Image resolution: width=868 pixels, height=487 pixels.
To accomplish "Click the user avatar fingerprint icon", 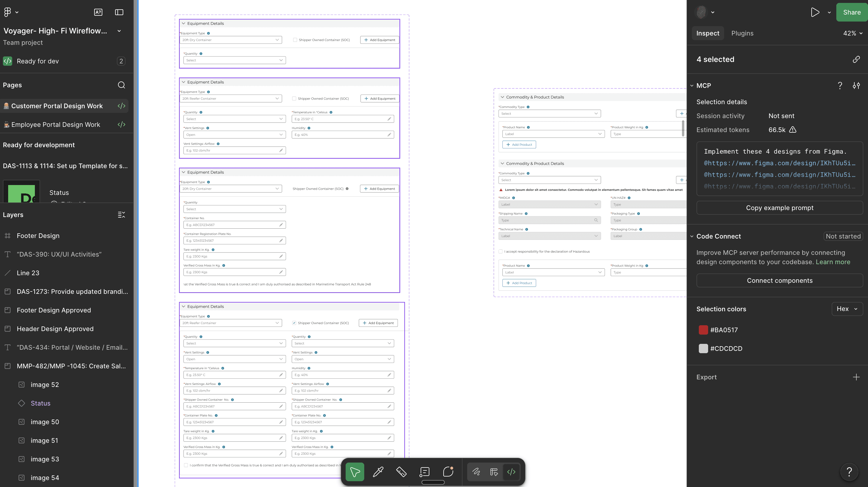I will (x=701, y=12).
